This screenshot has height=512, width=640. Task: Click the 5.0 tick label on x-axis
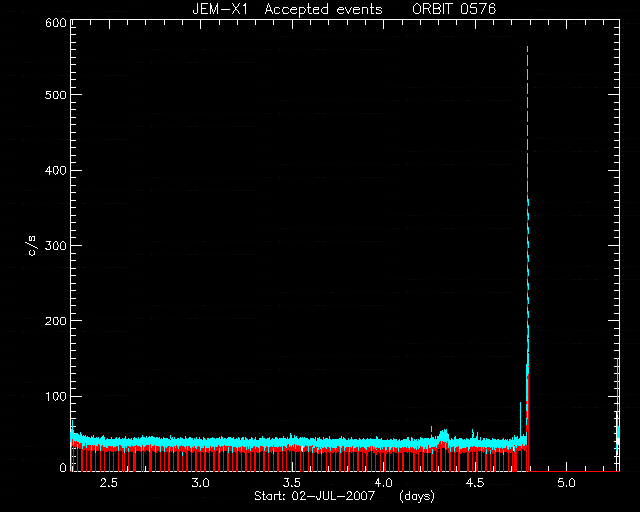coord(567,483)
